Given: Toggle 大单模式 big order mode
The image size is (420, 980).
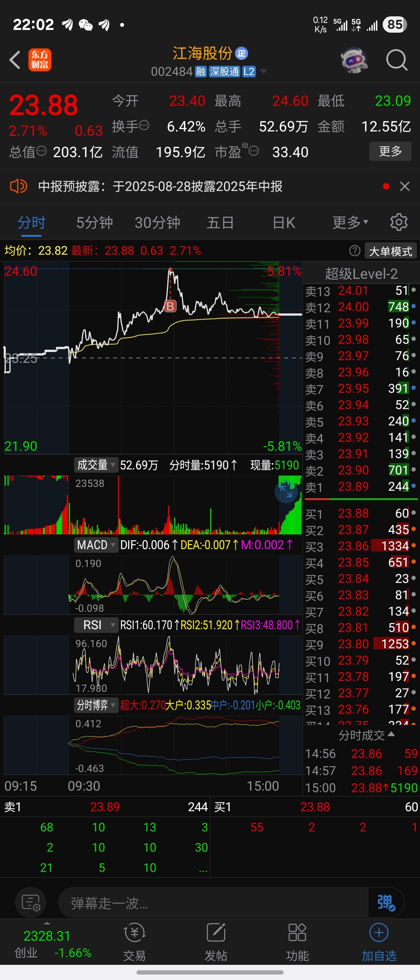Looking at the screenshot, I should click(390, 251).
